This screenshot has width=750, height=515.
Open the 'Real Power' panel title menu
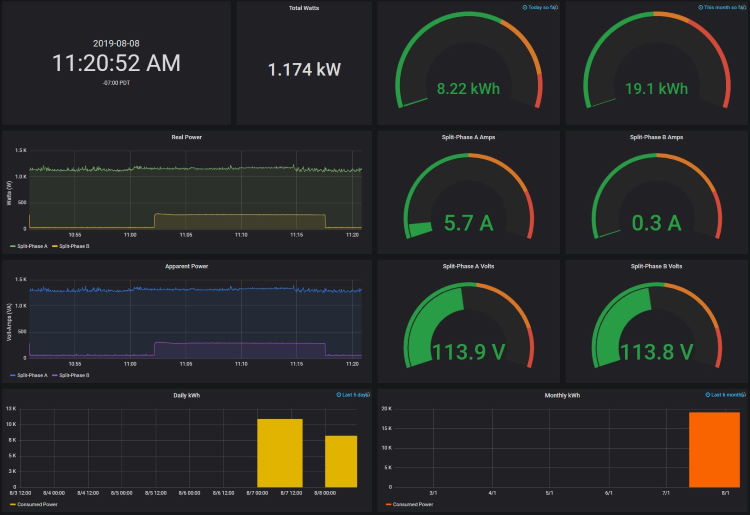187,137
